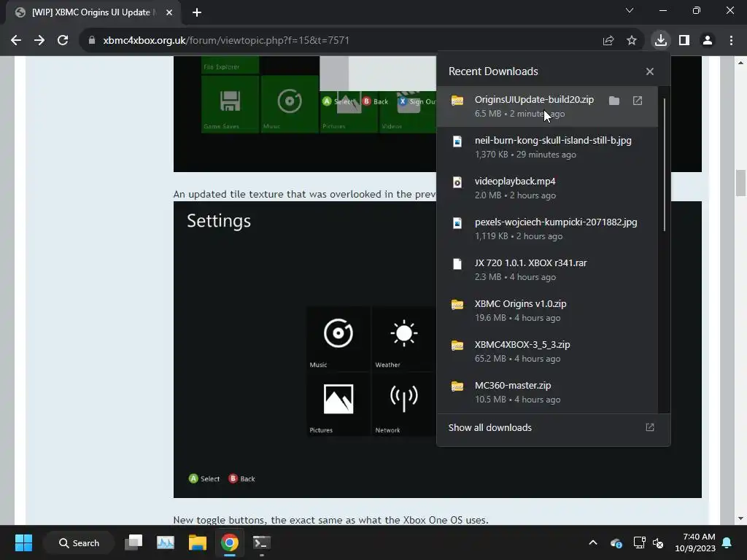Close the Recent Downloads popup

click(650, 71)
